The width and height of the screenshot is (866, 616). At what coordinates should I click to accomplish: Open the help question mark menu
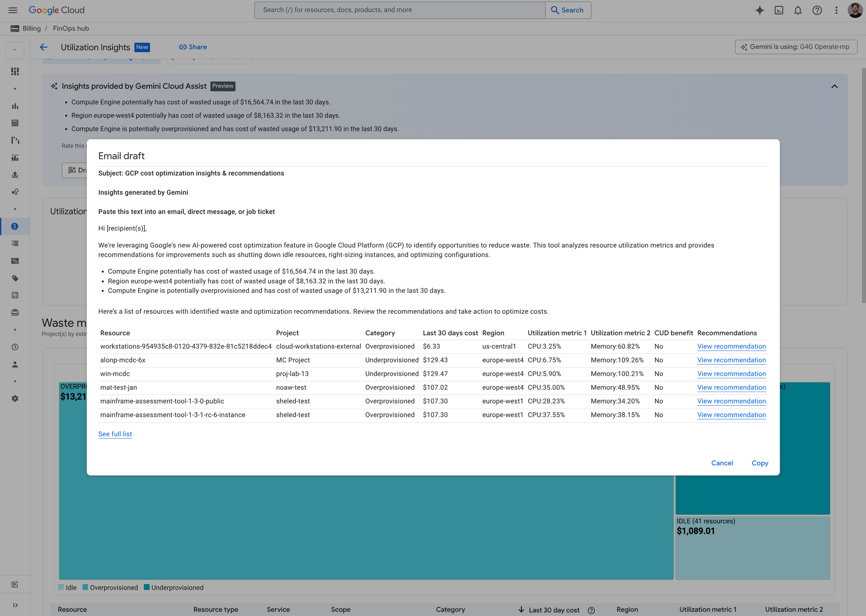[817, 10]
